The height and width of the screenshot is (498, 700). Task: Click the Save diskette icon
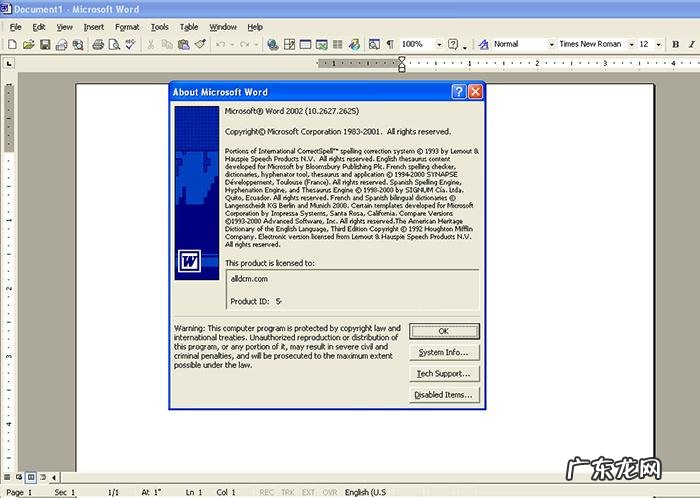[x=45, y=45]
